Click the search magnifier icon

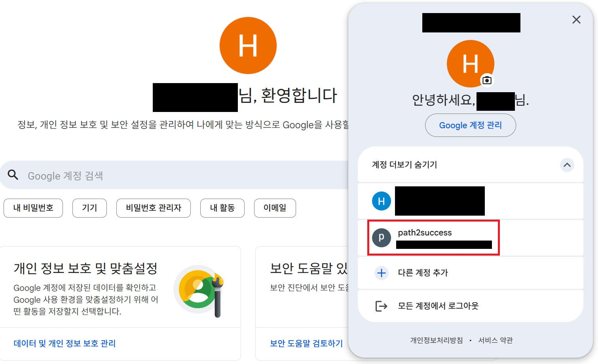click(13, 175)
